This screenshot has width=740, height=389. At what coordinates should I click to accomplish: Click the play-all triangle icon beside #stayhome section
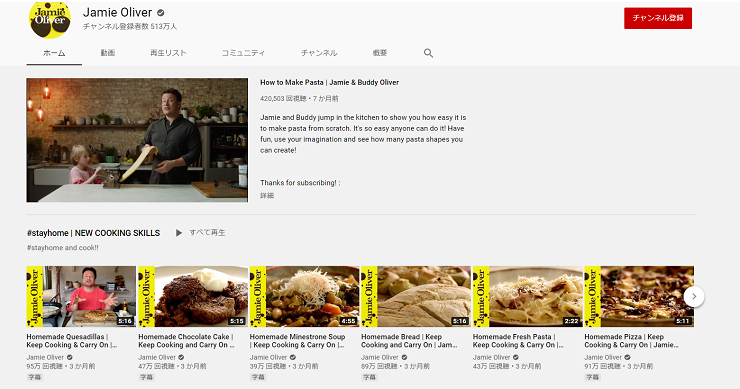[x=178, y=233]
